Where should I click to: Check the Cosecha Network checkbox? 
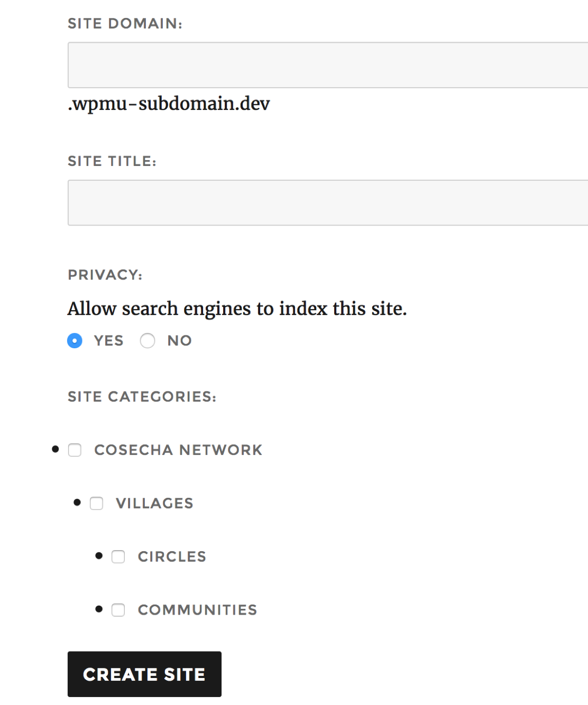pos(75,450)
